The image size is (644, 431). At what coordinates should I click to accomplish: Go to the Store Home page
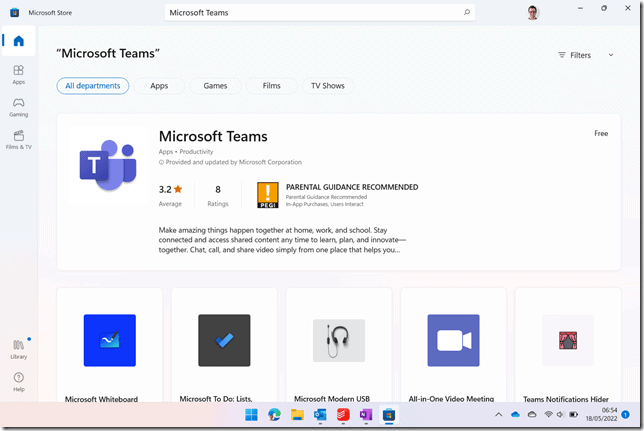point(18,41)
